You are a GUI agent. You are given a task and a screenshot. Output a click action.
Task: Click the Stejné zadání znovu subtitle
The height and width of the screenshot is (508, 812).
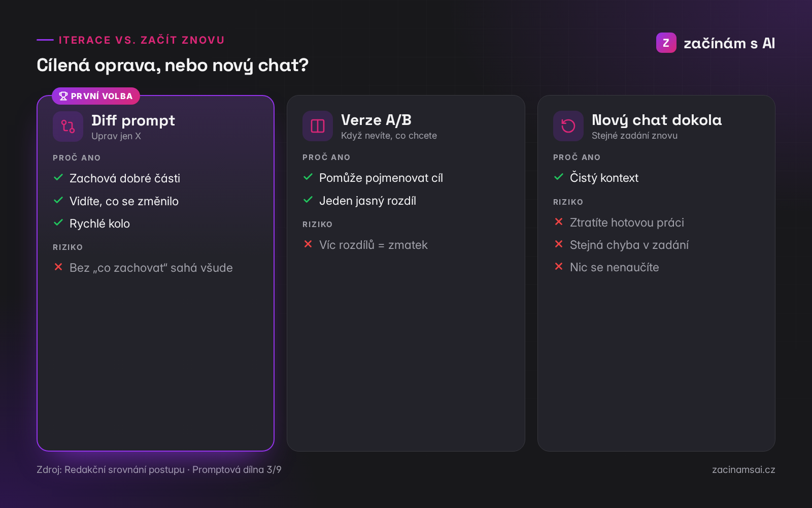(634, 136)
